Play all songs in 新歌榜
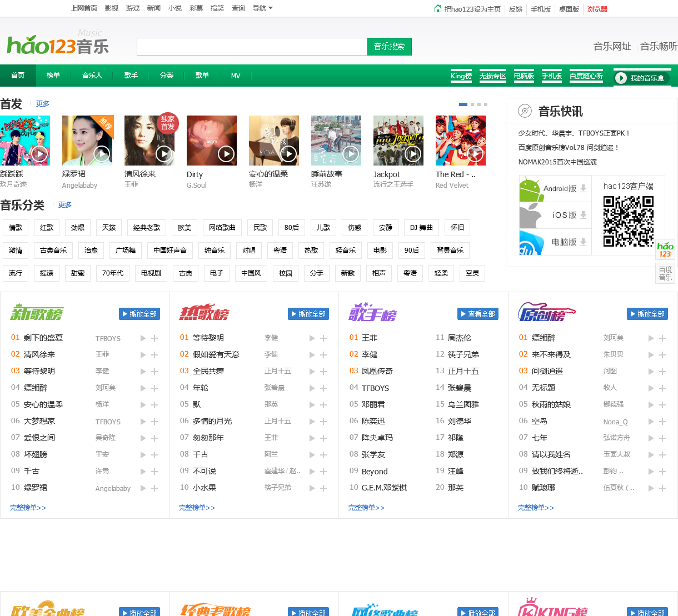This screenshot has height=616, width=678. 139,314
